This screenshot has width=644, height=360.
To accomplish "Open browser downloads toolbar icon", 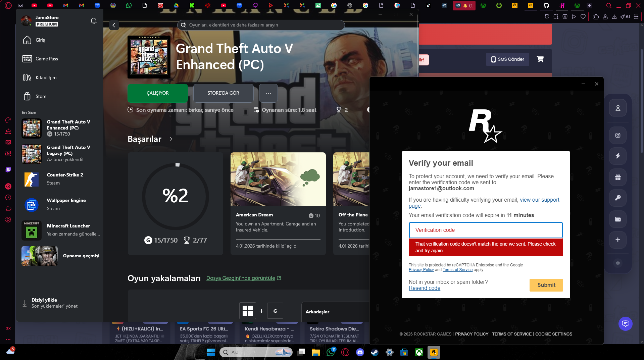I will point(614,17).
